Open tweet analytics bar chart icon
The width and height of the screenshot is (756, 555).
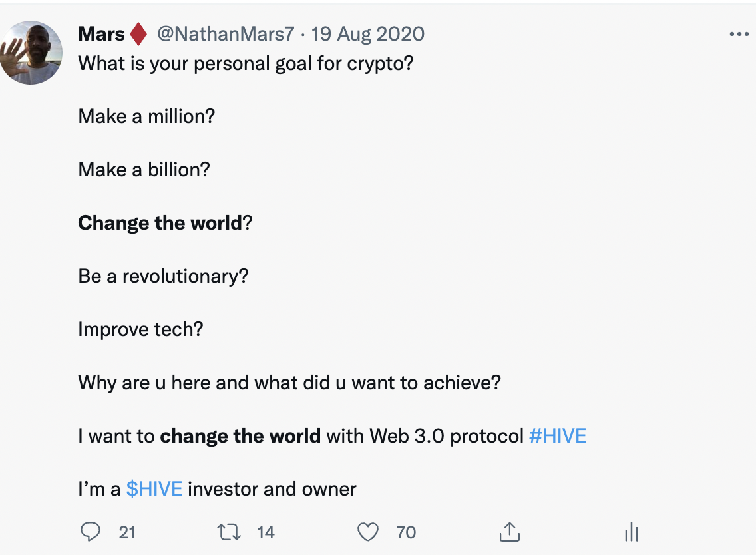click(631, 532)
